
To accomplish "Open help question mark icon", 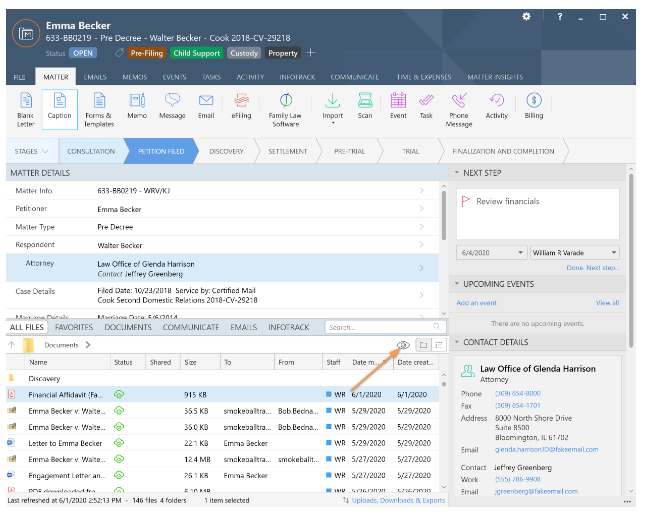I will pos(560,17).
